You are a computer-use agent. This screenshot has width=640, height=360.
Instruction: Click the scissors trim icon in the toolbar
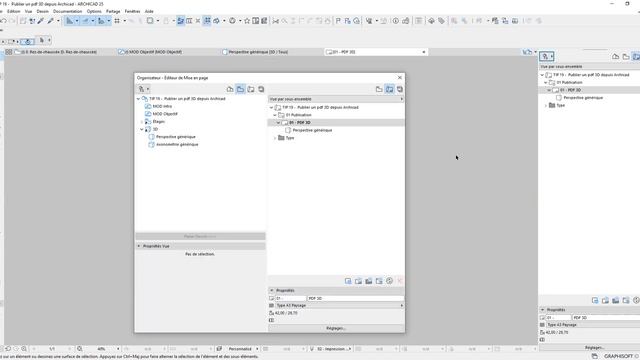(x=276, y=21)
